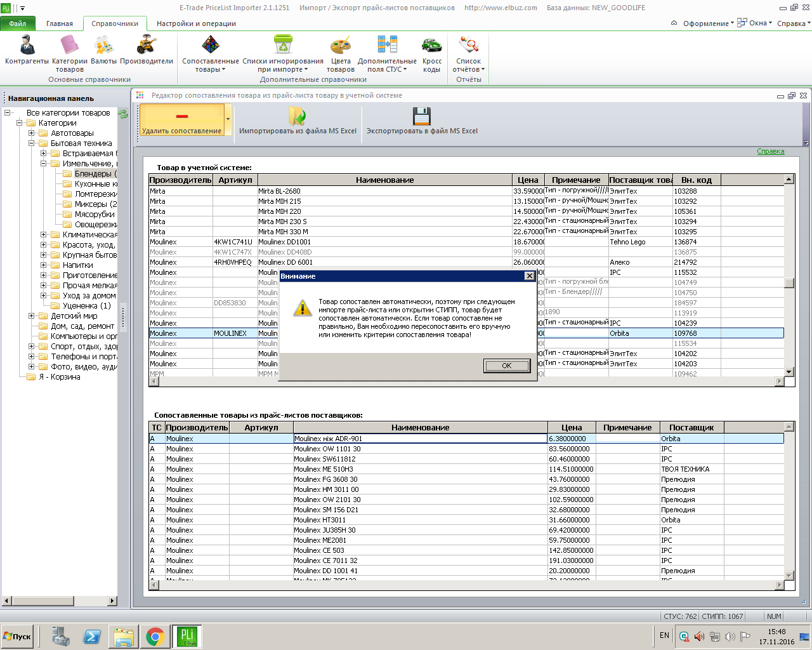This screenshot has width=812, height=650.
Task: Open Списки игнорирования при импорте
Action: tap(283, 53)
